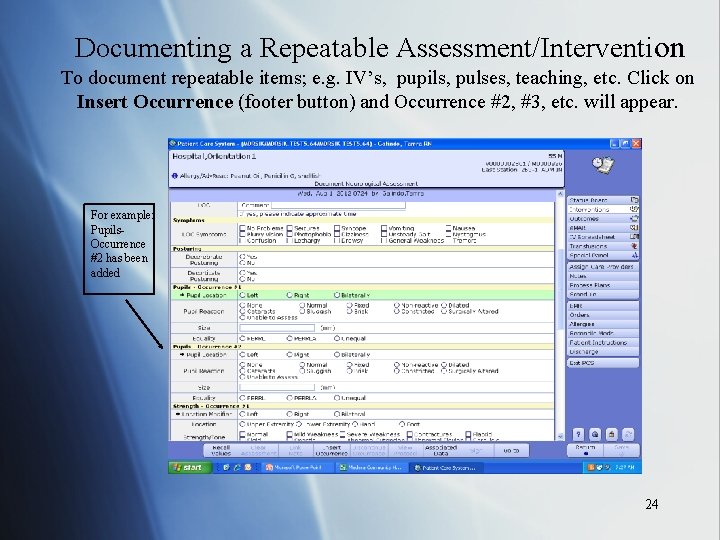Check the Dizziness symptom box
720x540 pixels.
[x=337, y=234]
